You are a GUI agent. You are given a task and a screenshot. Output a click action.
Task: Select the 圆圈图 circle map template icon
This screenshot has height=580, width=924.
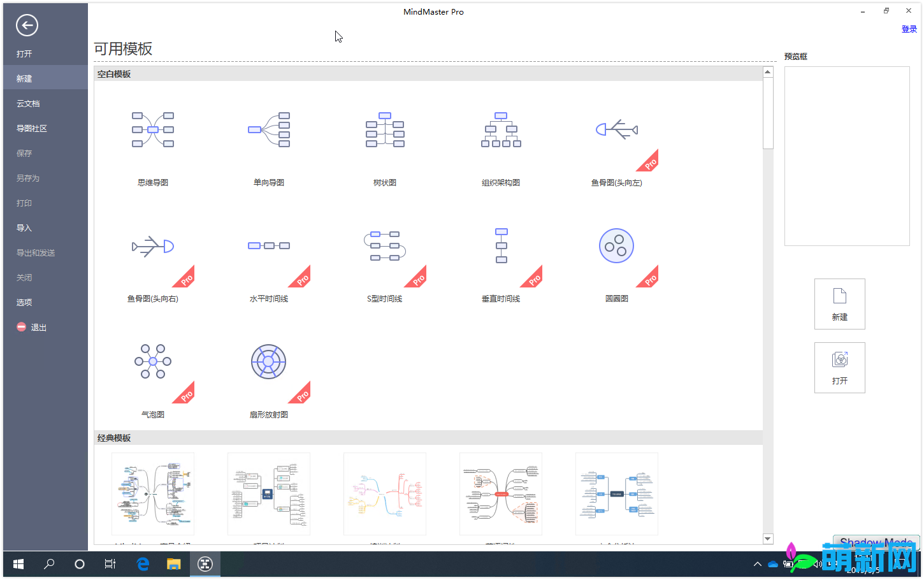[x=617, y=245]
